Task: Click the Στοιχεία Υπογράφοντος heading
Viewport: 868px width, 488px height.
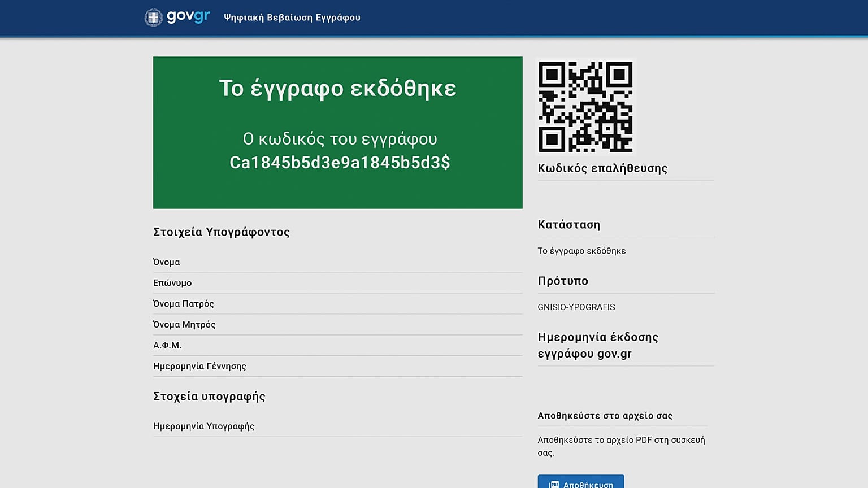Action: (x=222, y=232)
